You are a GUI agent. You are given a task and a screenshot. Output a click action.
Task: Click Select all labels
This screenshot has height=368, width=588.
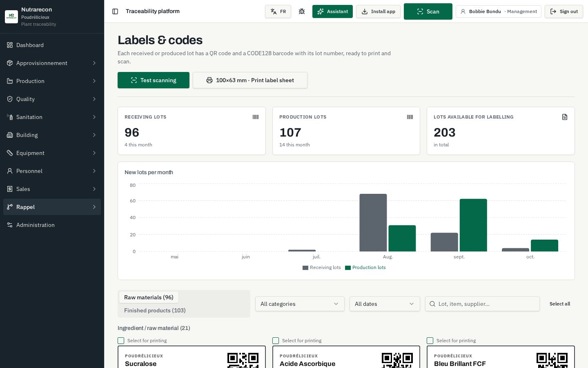[x=560, y=304]
